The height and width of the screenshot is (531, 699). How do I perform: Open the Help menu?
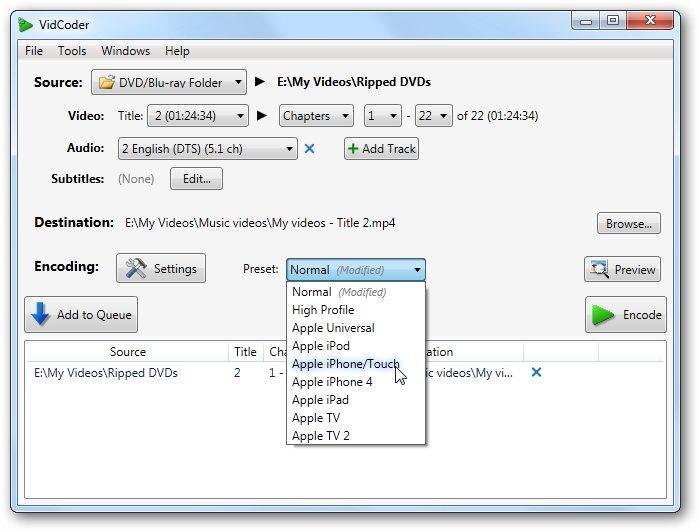(x=177, y=51)
